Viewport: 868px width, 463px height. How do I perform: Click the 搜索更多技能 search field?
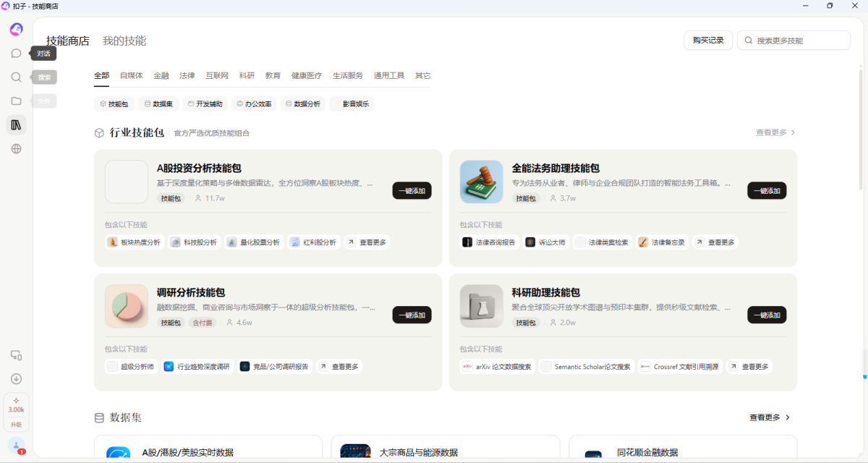793,40
